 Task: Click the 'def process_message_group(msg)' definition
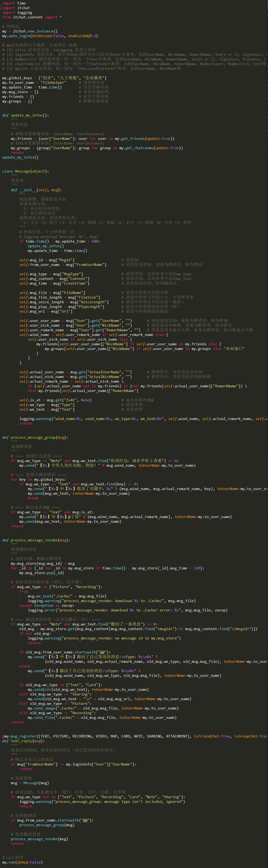pos(35,437)
